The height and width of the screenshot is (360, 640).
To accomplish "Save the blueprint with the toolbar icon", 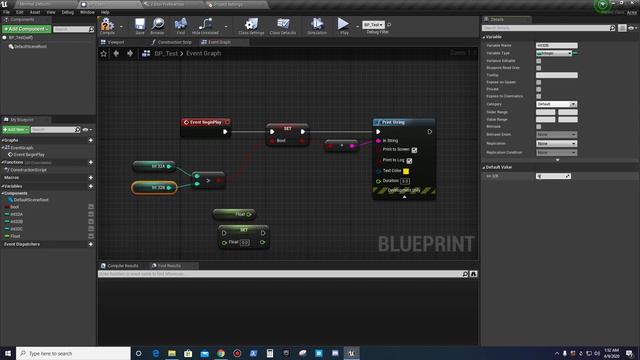I will [140, 25].
